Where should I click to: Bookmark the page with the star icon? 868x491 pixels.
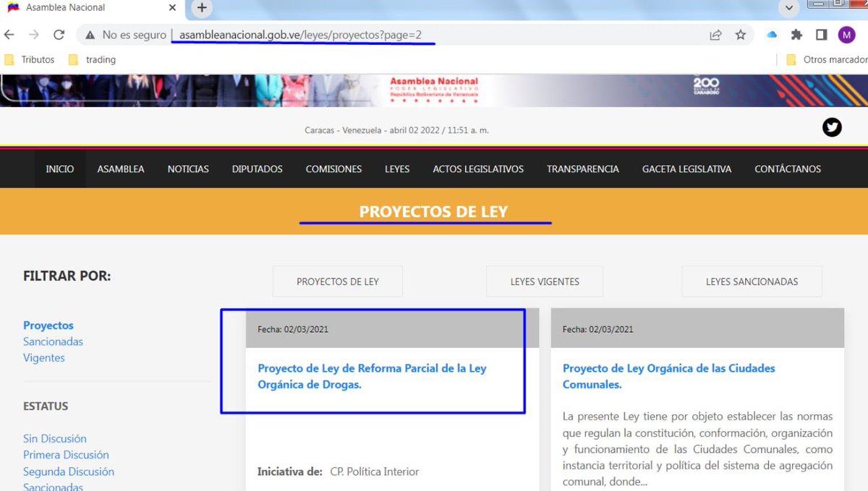coord(741,35)
